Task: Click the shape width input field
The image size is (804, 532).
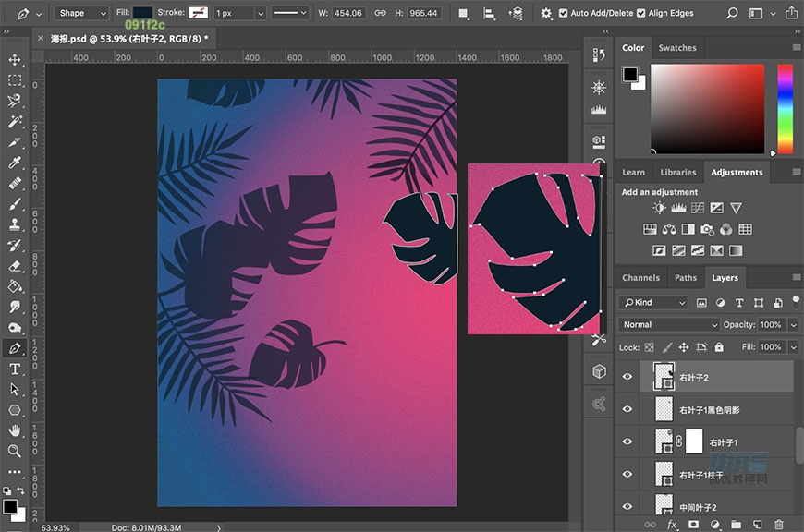Action: coord(347,14)
